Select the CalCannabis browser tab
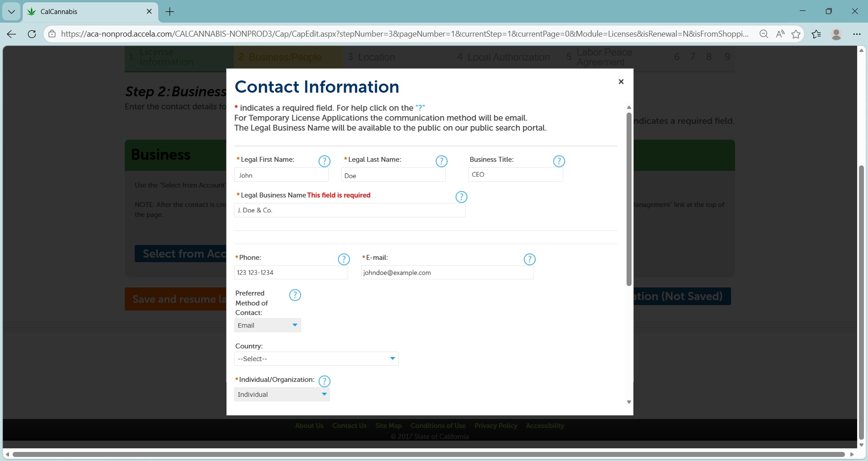Screen dimensions: 868x461 (90, 12)
